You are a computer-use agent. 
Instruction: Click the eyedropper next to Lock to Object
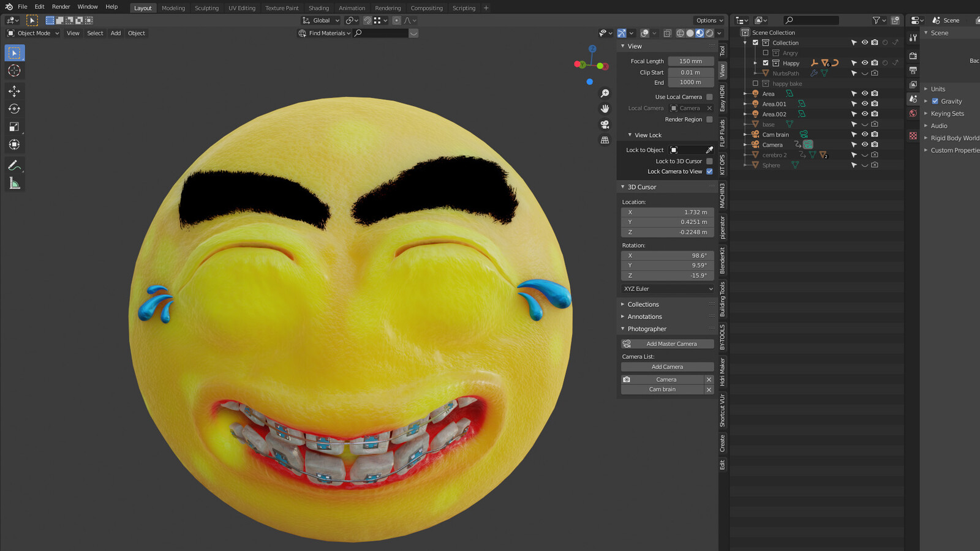click(709, 150)
